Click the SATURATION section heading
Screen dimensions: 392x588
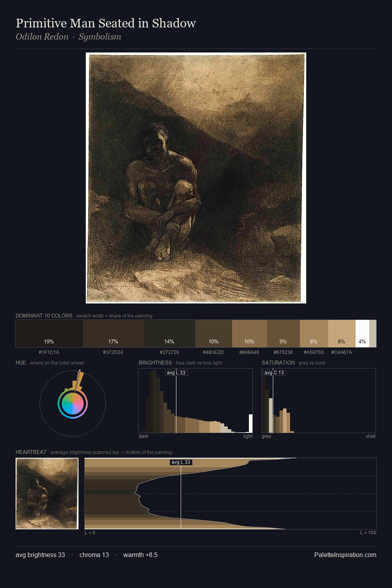tap(278, 363)
